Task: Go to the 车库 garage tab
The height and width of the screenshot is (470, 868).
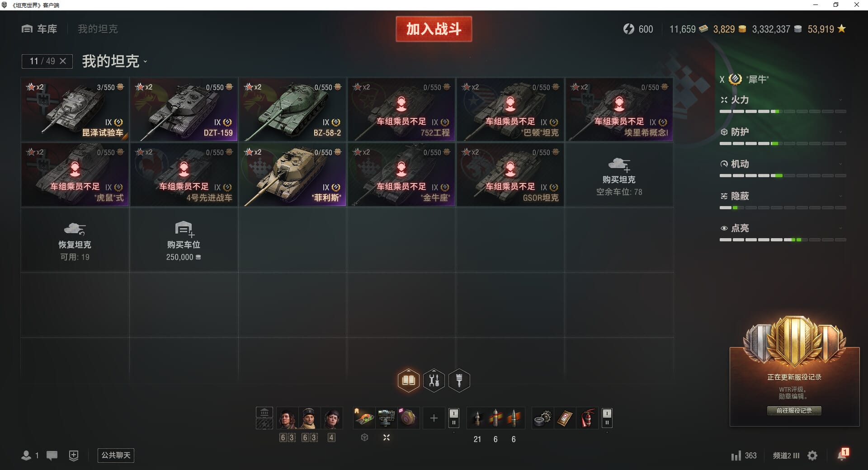Action: click(x=40, y=29)
